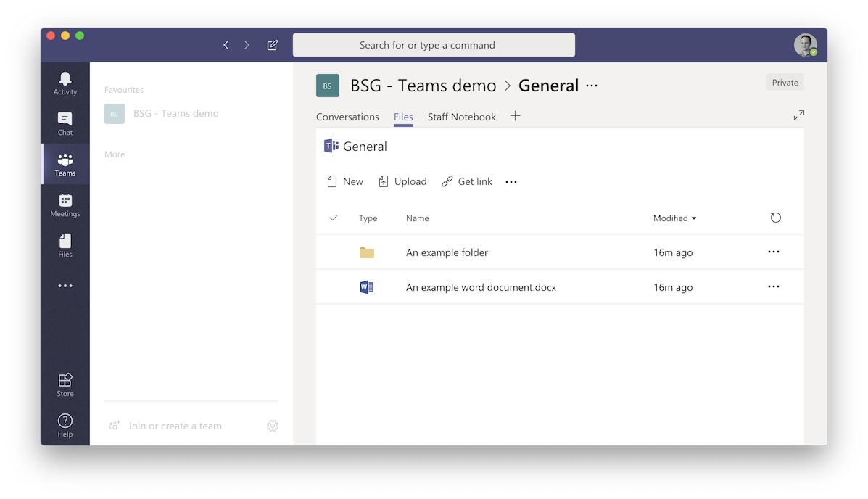The width and height of the screenshot is (868, 499).
Task: Open options for the word document
Action: click(773, 287)
